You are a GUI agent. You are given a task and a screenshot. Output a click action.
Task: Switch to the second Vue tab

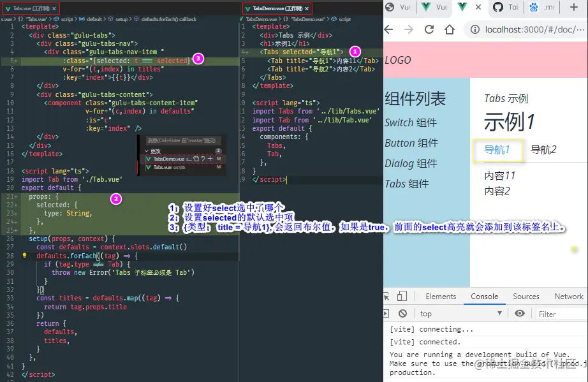(x=435, y=7)
